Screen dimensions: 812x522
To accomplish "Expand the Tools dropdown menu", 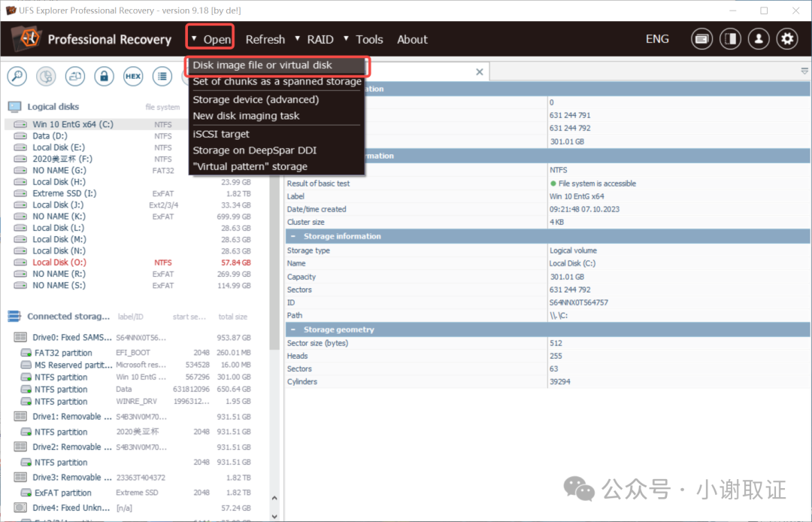I will pos(364,39).
